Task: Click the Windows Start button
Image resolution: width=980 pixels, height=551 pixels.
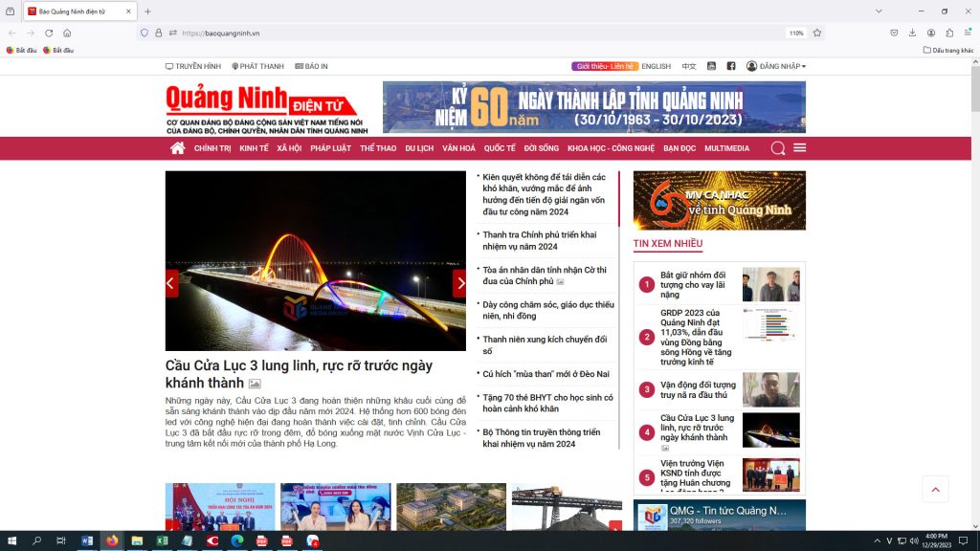Action: (11, 541)
